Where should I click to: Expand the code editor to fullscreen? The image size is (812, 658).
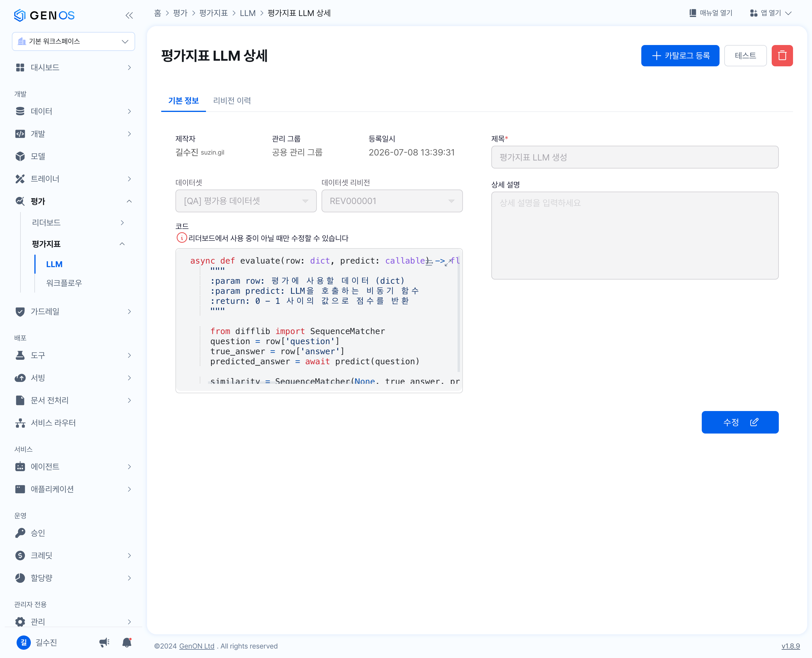coord(448,261)
